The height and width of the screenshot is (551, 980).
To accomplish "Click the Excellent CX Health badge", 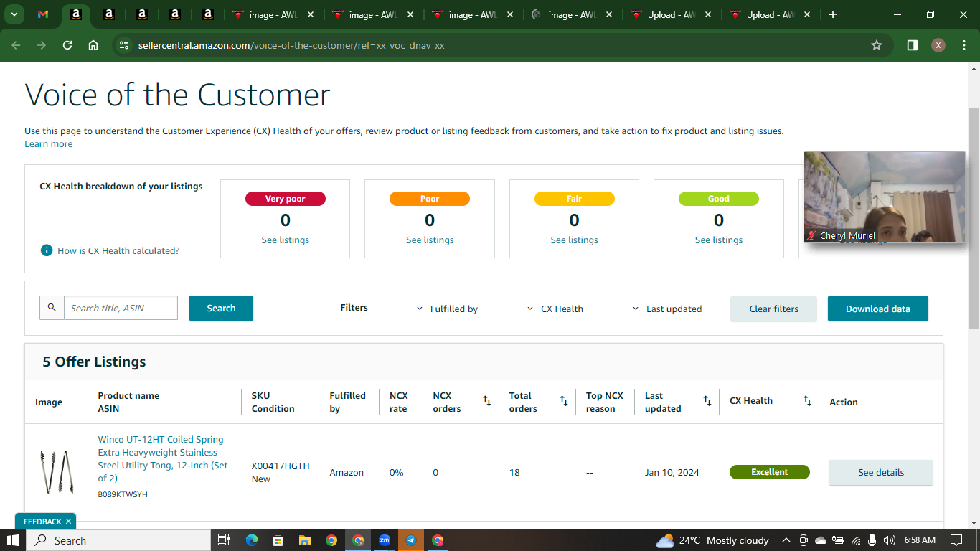I will (x=769, y=472).
